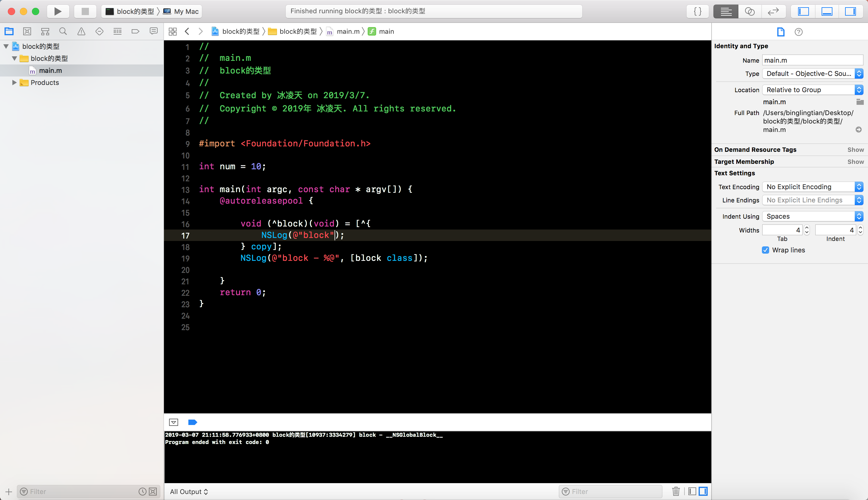Screen dimensions: 868x500
Task: Select main.m in the breadcrumb bar
Action: [x=348, y=32]
